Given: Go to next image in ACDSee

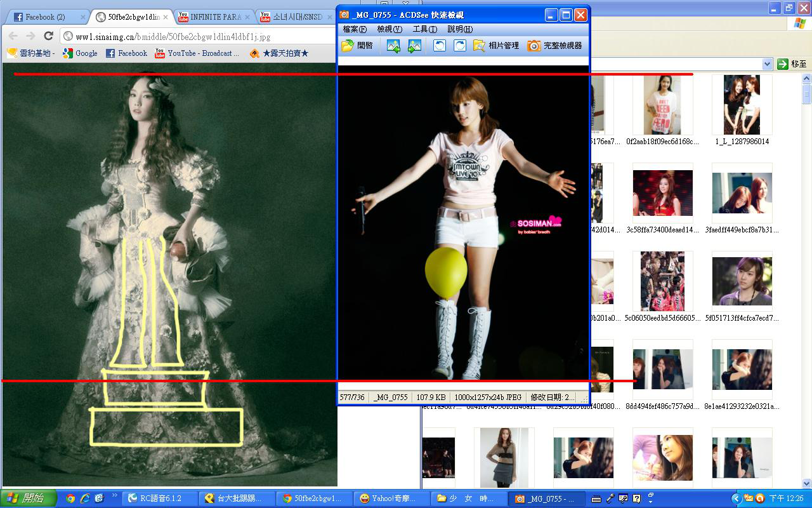Looking at the screenshot, I should pos(414,46).
